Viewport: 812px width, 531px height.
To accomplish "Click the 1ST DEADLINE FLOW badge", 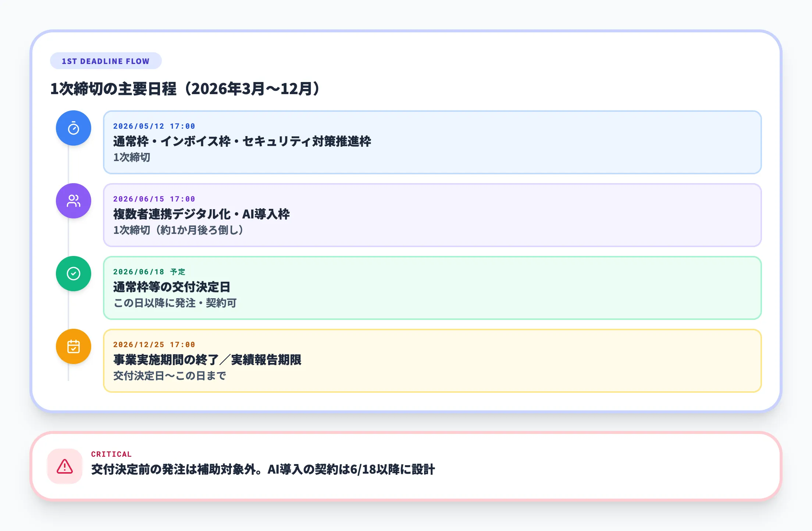I will tap(106, 61).
